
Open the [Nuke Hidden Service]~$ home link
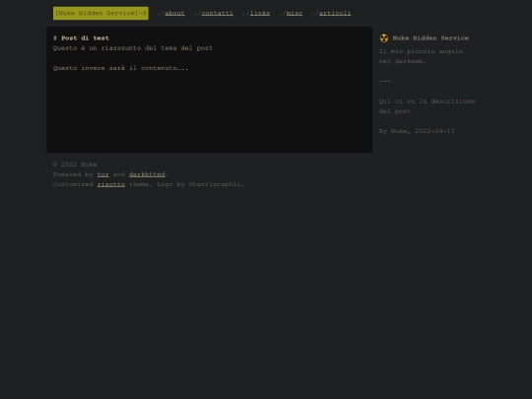[x=100, y=13]
